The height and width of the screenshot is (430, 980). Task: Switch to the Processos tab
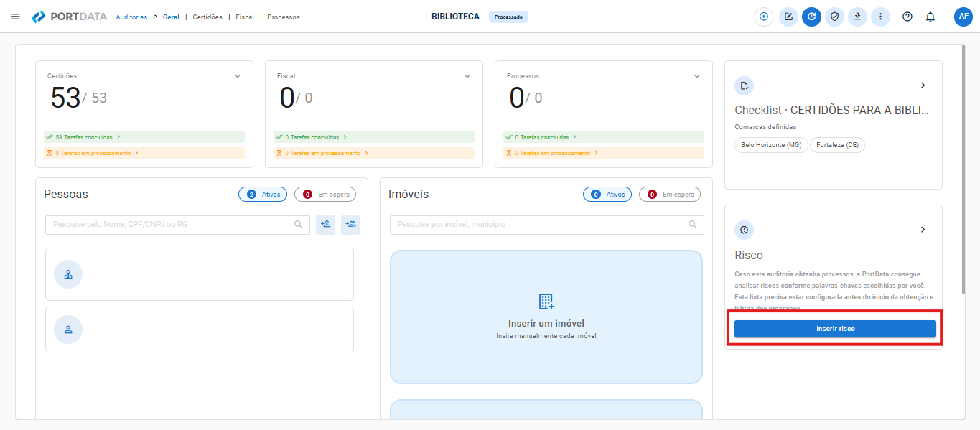(x=284, y=17)
